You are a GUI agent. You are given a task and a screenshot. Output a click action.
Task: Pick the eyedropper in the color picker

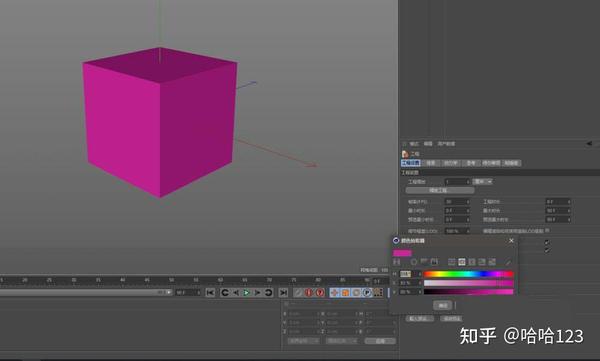[508, 262]
